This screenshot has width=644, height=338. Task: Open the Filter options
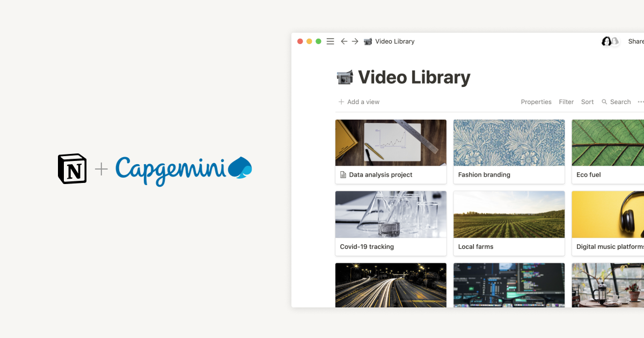[566, 101]
